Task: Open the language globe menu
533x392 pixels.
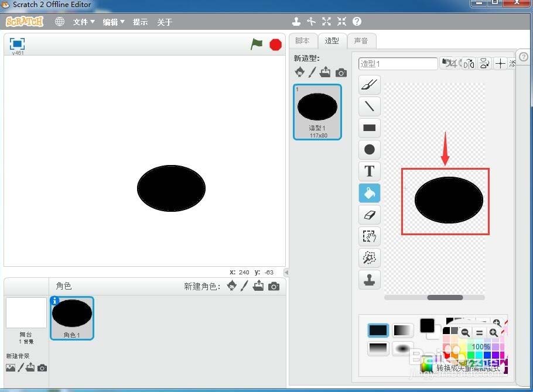Action: (60, 22)
